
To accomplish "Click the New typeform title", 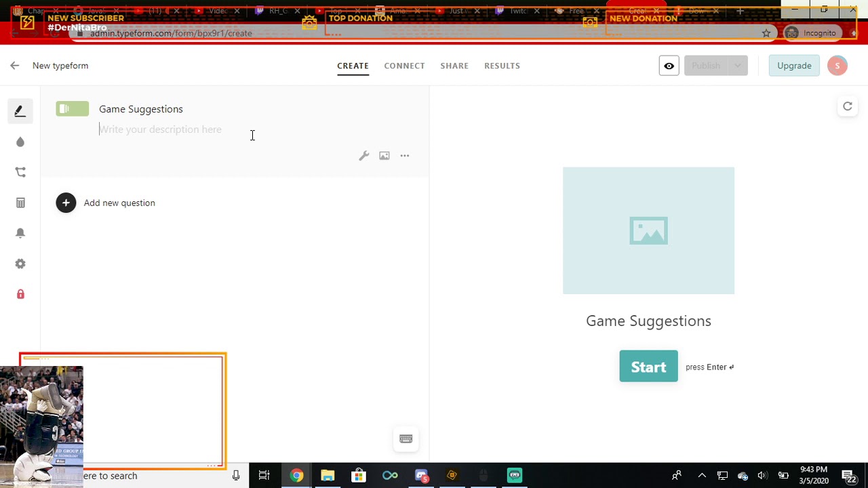I will pos(60,66).
